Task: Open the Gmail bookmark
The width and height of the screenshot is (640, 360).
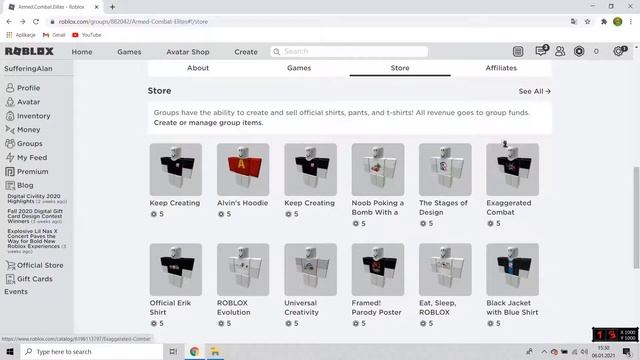Action: 54,35
